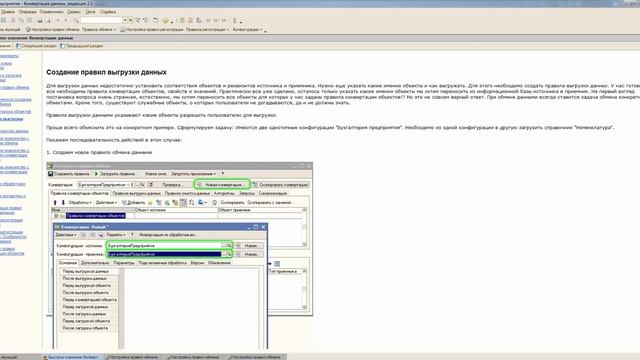Click the Redo arrow in the main toolbar
The image size is (640, 360).
(66, 20)
